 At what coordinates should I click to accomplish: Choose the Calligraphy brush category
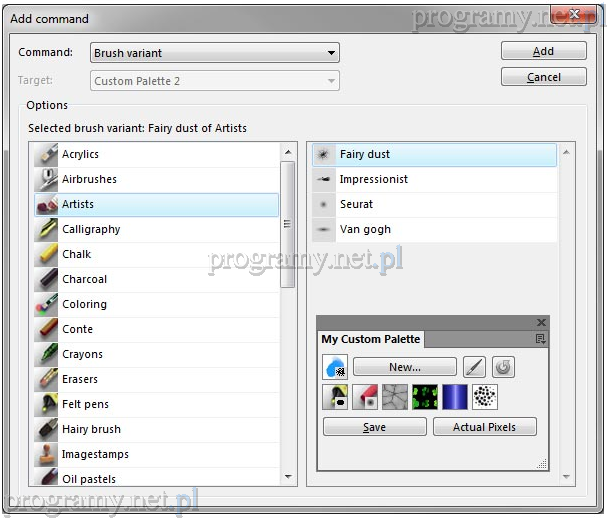coord(90,229)
